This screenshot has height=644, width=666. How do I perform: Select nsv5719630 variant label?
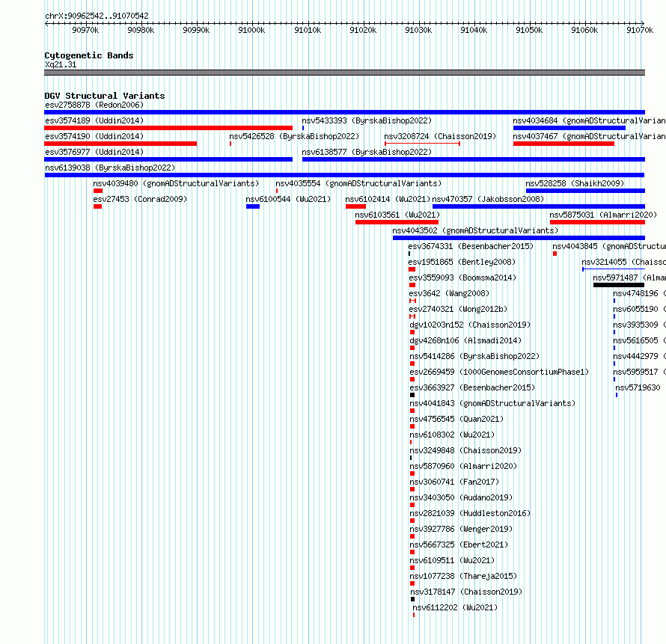click(x=638, y=387)
